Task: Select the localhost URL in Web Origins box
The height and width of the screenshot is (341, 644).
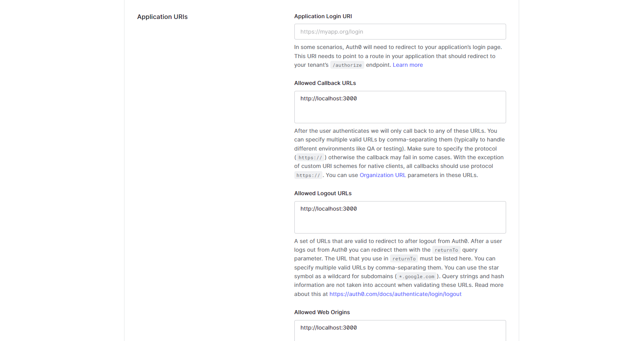Action: point(329,328)
